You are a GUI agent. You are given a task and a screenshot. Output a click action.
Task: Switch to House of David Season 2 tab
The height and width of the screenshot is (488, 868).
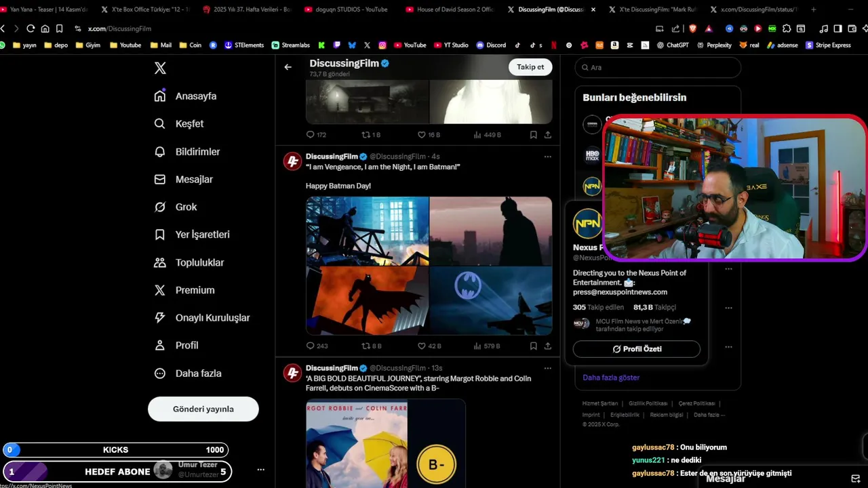click(x=450, y=9)
